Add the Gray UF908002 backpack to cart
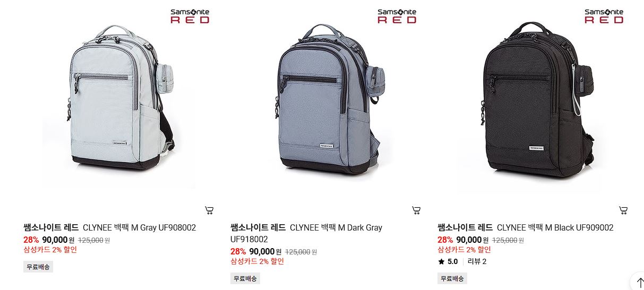The height and width of the screenshot is (290, 644). [209, 210]
